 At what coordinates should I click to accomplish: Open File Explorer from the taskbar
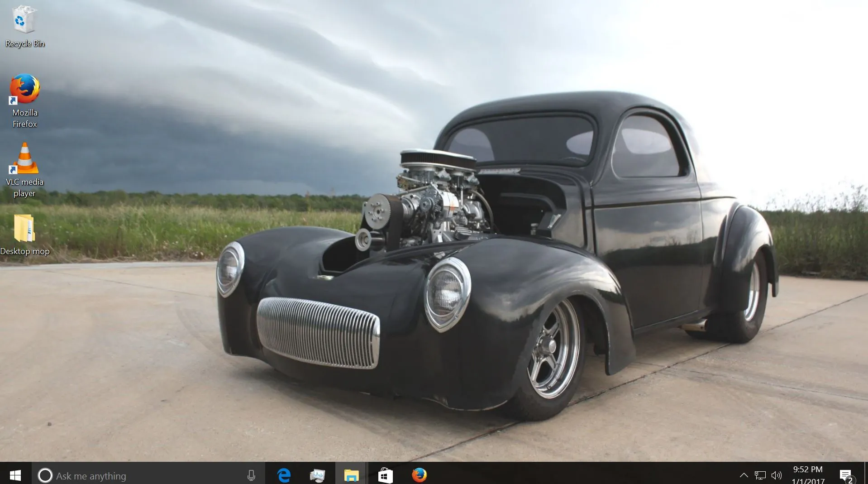pos(351,474)
